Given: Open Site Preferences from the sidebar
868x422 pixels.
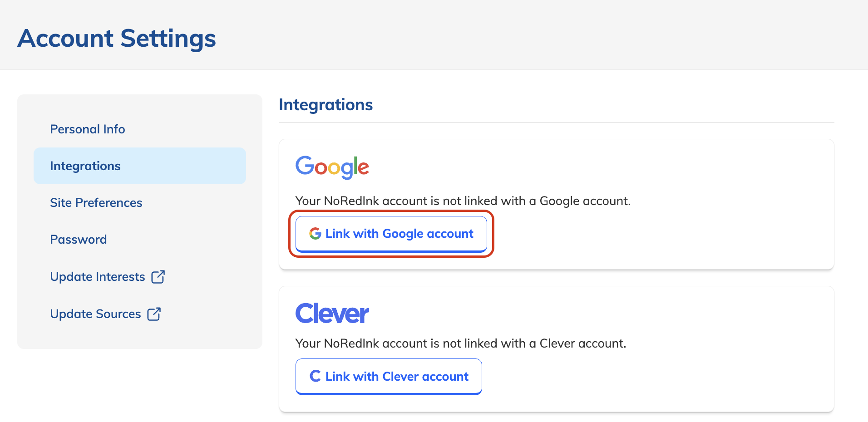Looking at the screenshot, I should 96,203.
